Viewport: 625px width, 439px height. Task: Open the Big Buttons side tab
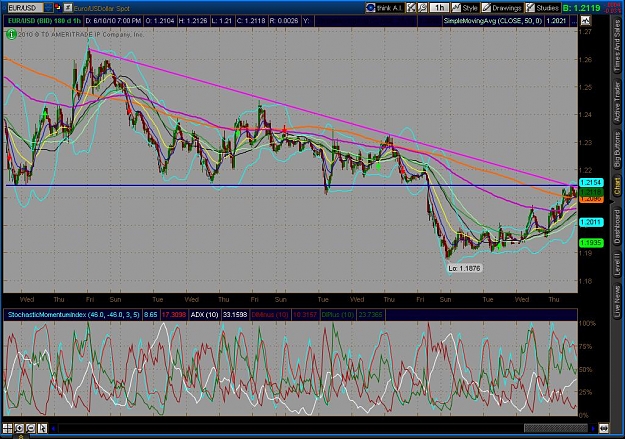click(617, 150)
